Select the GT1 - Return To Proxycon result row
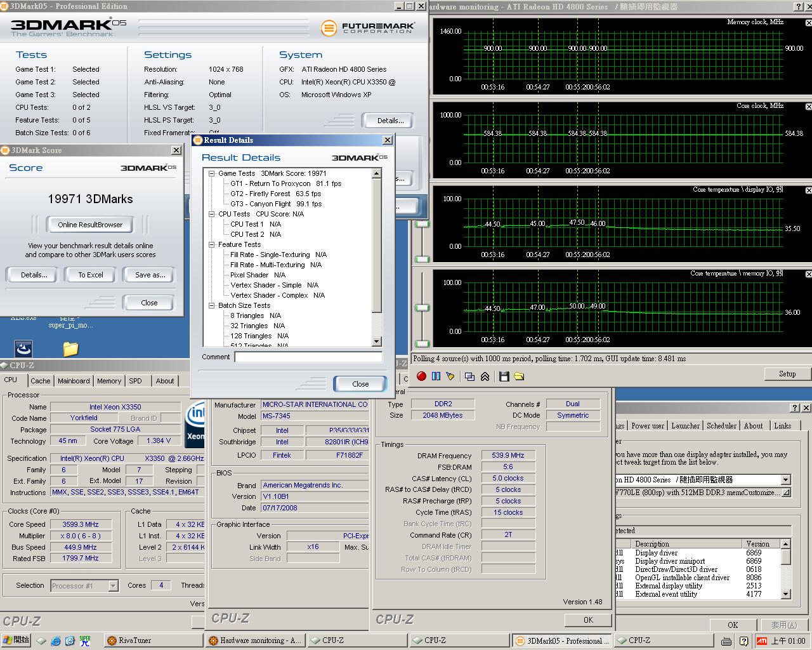This screenshot has width=812, height=650. 285,183
